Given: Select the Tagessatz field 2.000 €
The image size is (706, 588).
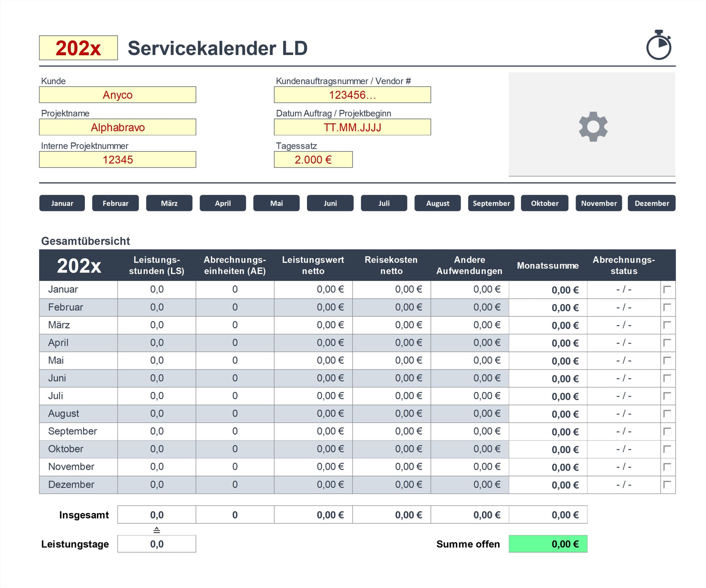Looking at the screenshot, I should coord(313,160).
